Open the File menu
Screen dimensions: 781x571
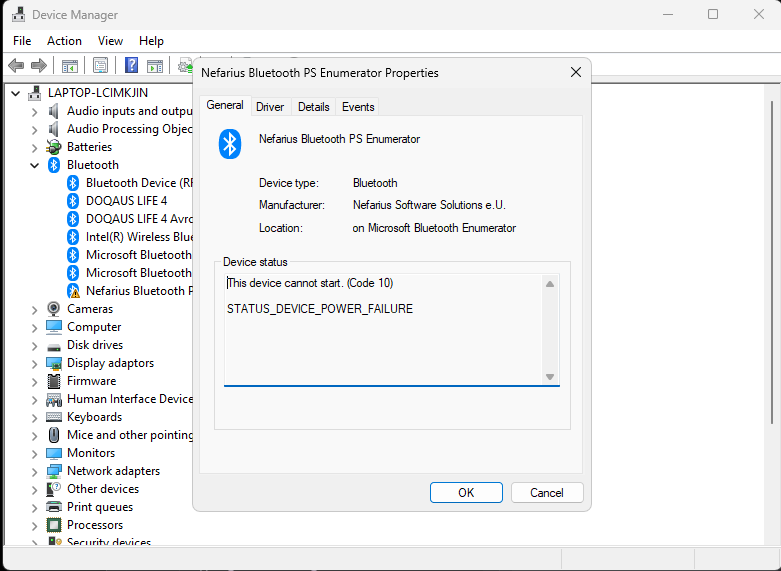coord(22,41)
